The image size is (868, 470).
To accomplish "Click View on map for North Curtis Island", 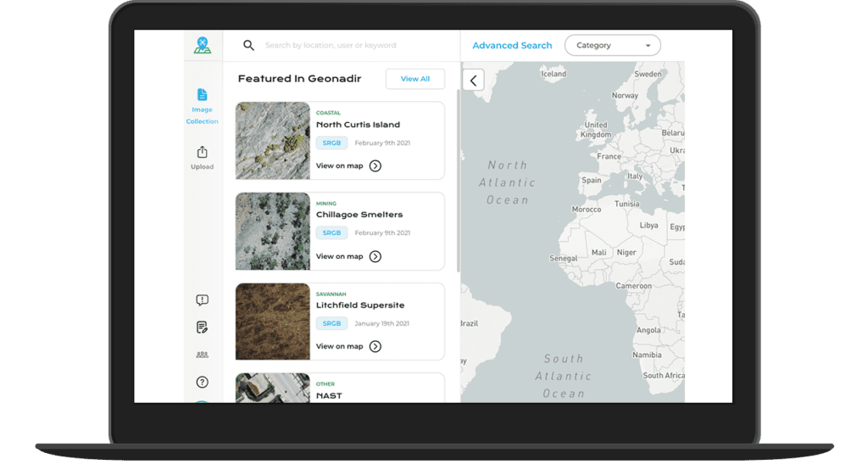I will coord(339,165).
